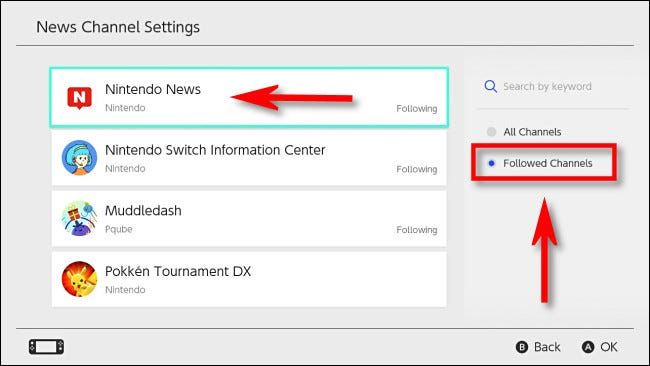Click Following status on Nintendo News row
Viewport: 650px width, 366px height.
coord(417,109)
